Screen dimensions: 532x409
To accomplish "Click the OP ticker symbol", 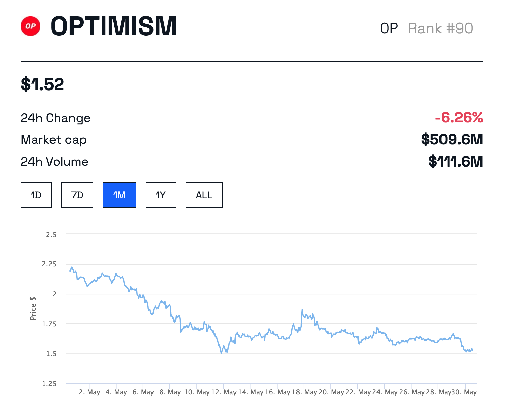I will (389, 28).
